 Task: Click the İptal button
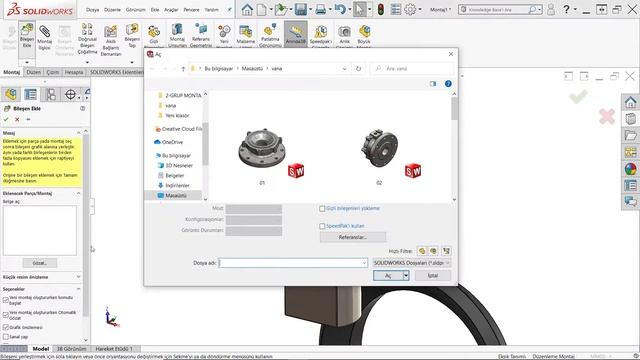pyautogui.click(x=433, y=276)
